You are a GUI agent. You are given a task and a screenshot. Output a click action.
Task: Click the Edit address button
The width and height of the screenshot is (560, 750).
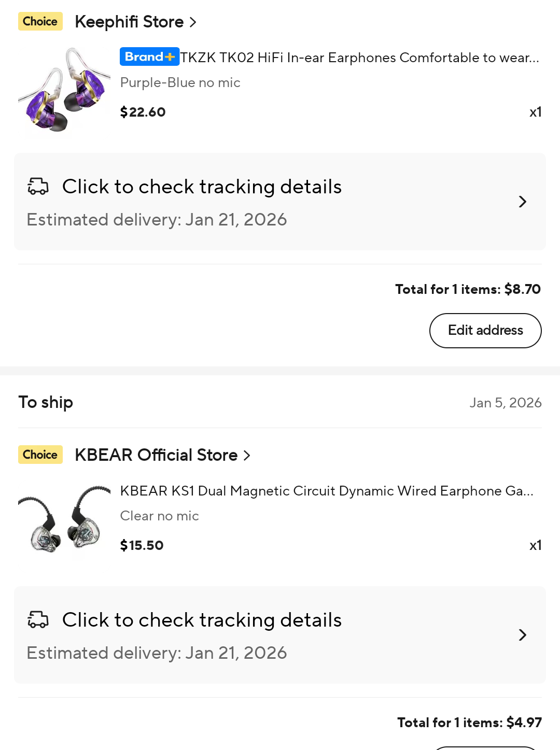[x=485, y=331]
